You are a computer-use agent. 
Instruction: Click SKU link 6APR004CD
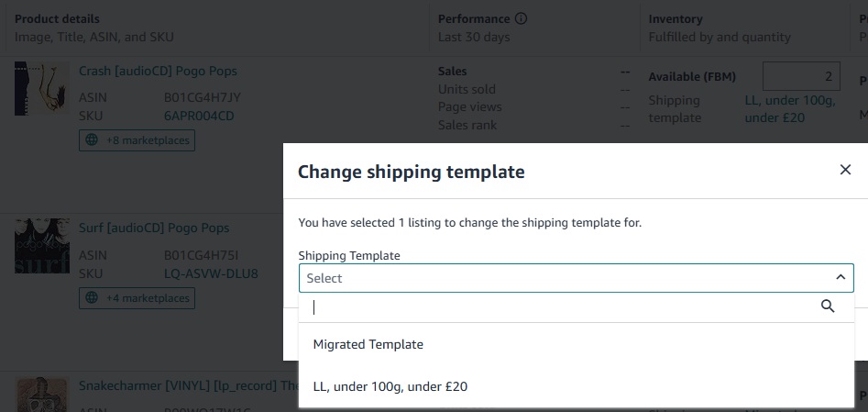[x=199, y=116]
